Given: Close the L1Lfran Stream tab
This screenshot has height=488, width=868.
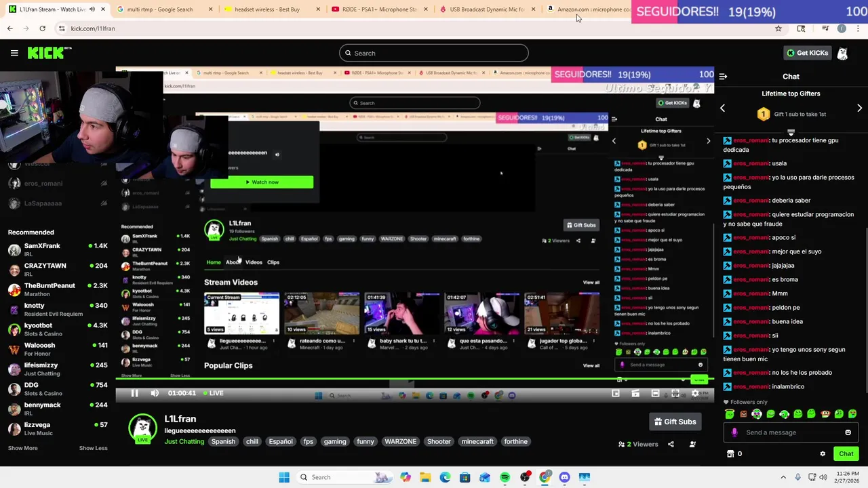Looking at the screenshot, I should click(103, 9).
